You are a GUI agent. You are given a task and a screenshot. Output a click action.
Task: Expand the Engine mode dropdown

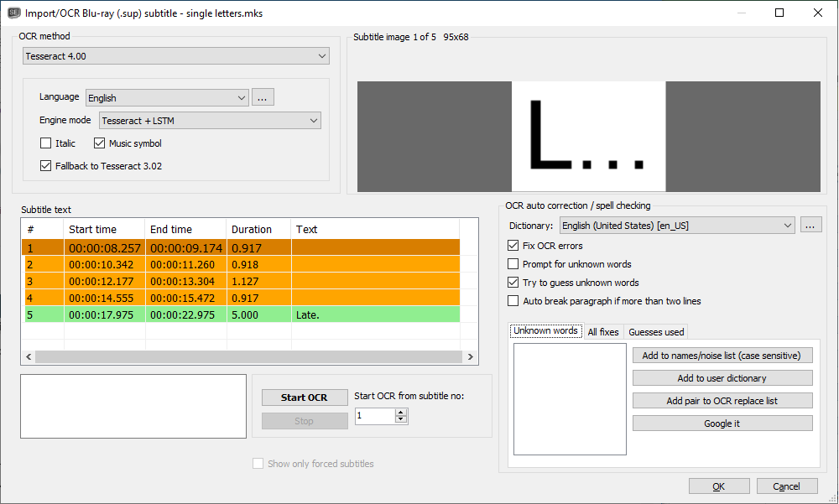pyautogui.click(x=210, y=121)
